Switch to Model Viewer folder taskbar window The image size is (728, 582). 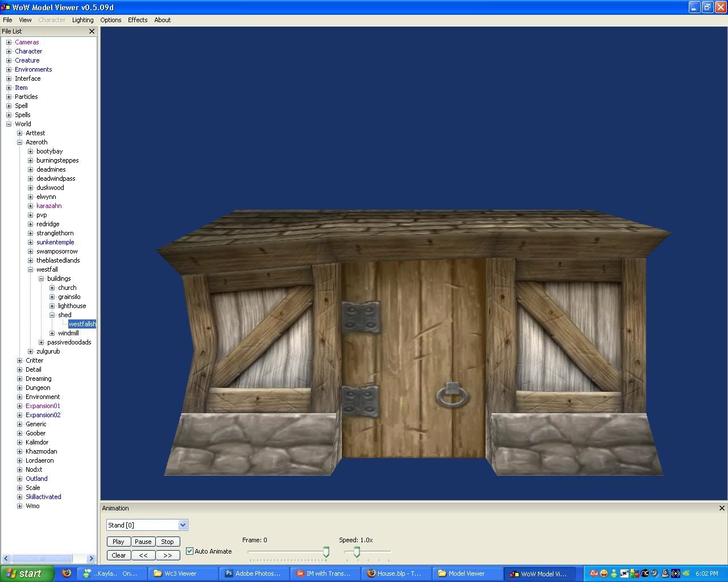[468, 573]
